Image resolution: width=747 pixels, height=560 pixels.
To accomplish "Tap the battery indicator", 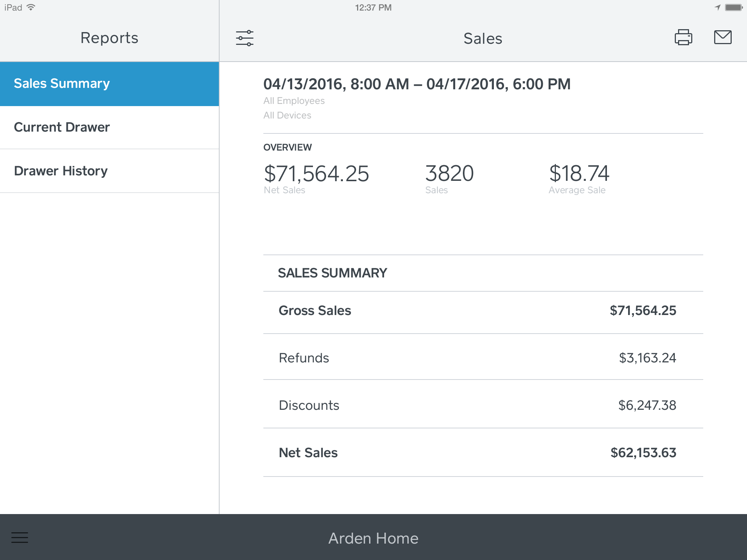I will (734, 7).
